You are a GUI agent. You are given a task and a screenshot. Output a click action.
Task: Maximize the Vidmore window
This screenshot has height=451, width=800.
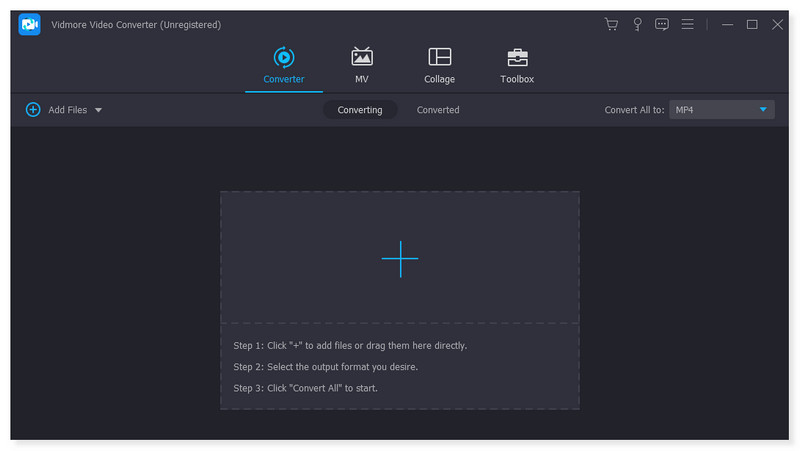[752, 24]
